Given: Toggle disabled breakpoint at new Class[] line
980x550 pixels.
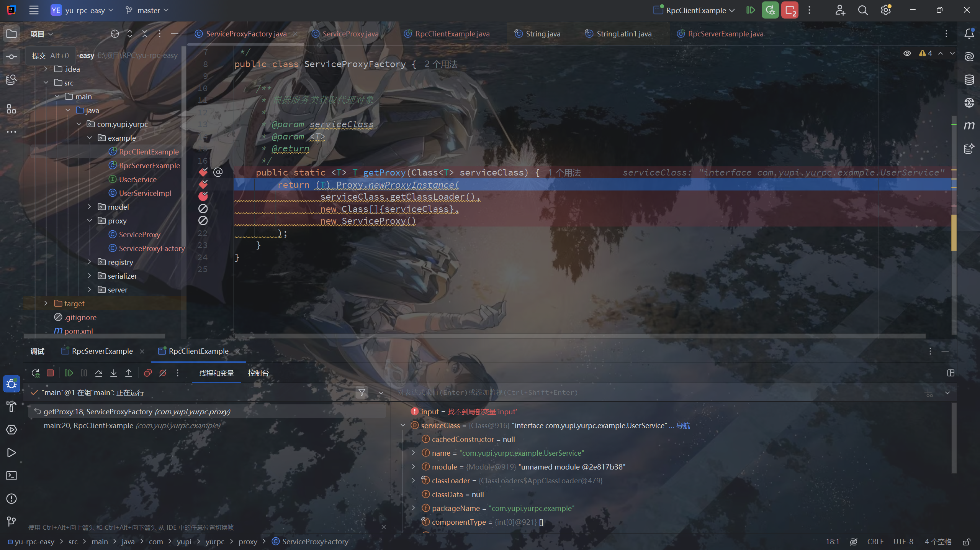Looking at the screenshot, I should (203, 209).
